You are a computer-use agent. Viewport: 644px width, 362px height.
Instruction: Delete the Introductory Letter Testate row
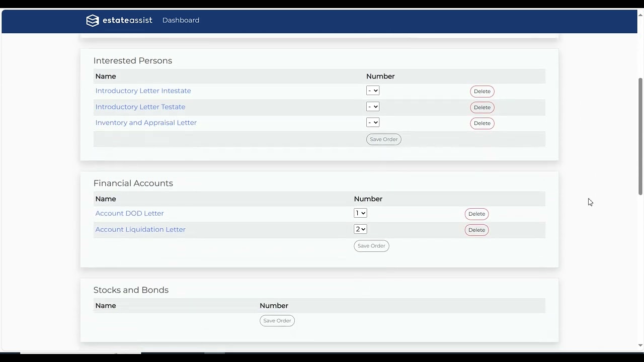[482, 108]
